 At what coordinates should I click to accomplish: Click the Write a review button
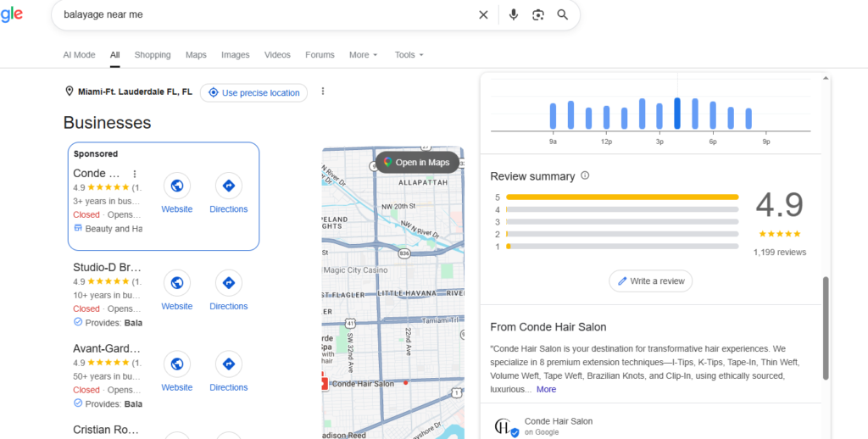[650, 281]
